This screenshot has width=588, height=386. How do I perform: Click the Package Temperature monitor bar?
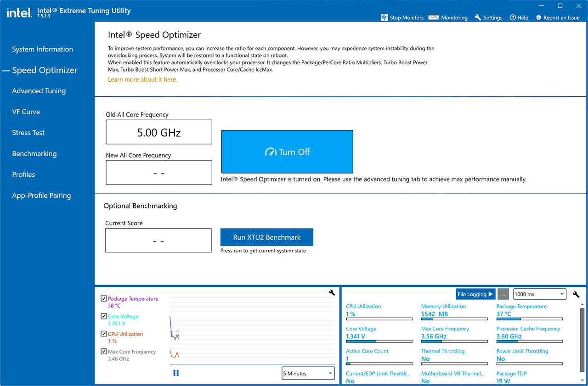point(530,319)
